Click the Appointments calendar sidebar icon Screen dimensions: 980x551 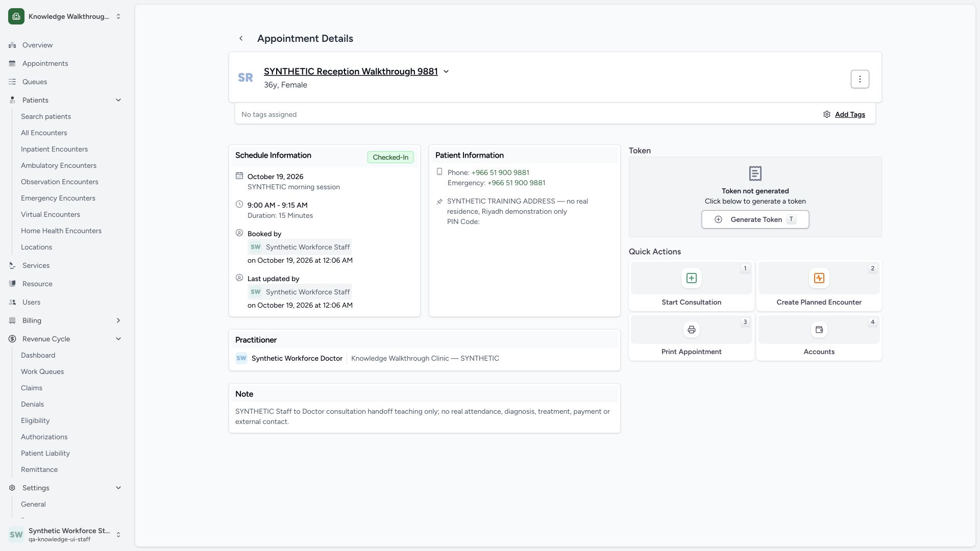[x=12, y=63]
